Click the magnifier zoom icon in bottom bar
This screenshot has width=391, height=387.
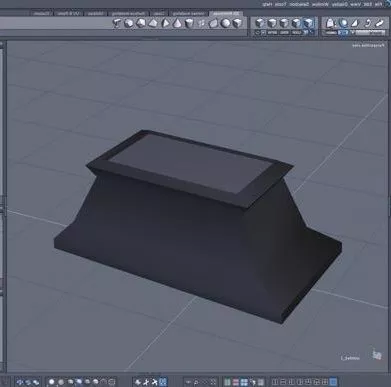(196, 382)
